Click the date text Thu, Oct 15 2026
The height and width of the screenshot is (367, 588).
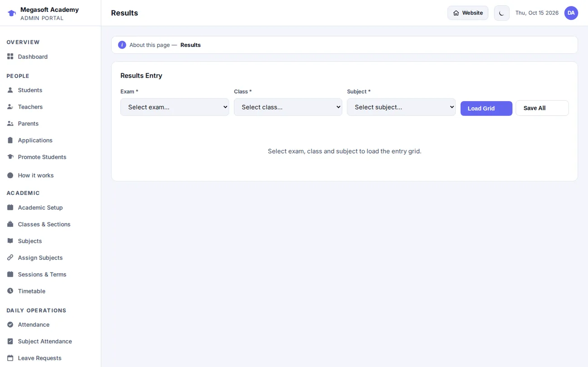pos(537,13)
